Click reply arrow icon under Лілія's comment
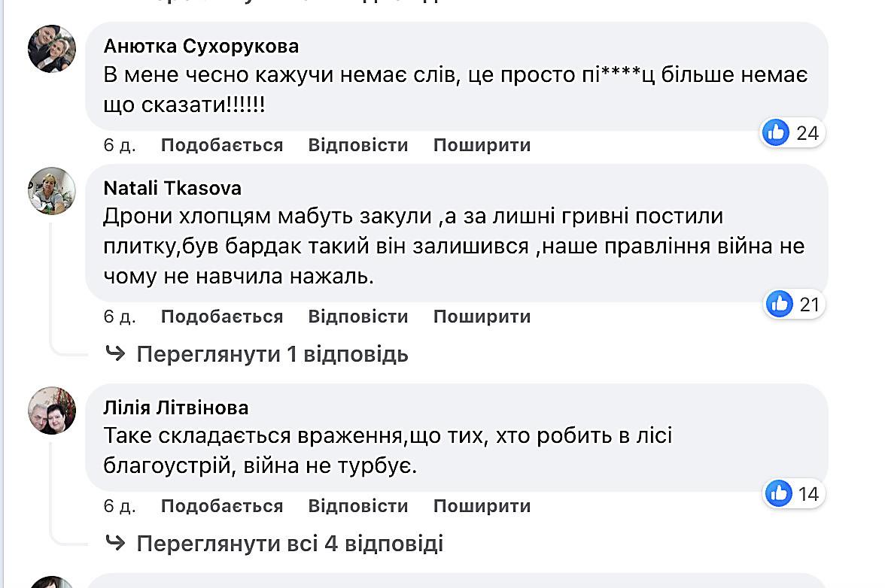 pos(116,543)
